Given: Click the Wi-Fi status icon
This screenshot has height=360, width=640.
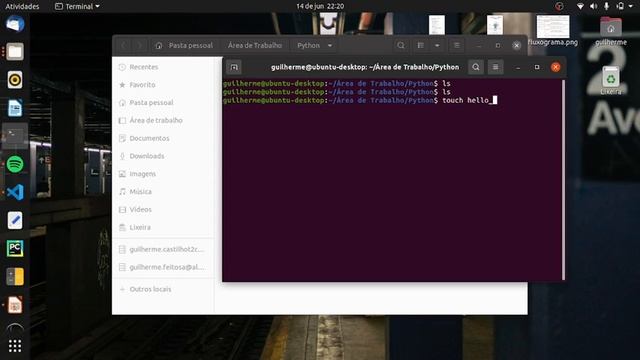Looking at the screenshot, I should tap(580, 6).
